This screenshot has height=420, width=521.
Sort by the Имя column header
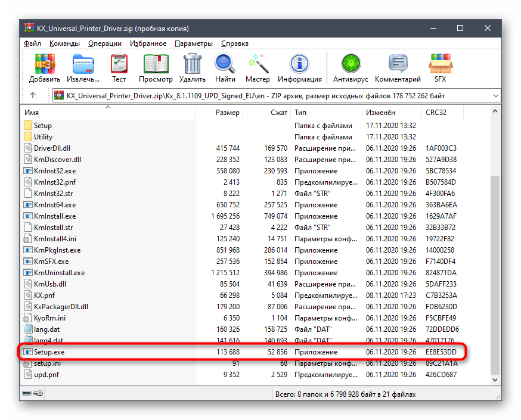point(108,113)
